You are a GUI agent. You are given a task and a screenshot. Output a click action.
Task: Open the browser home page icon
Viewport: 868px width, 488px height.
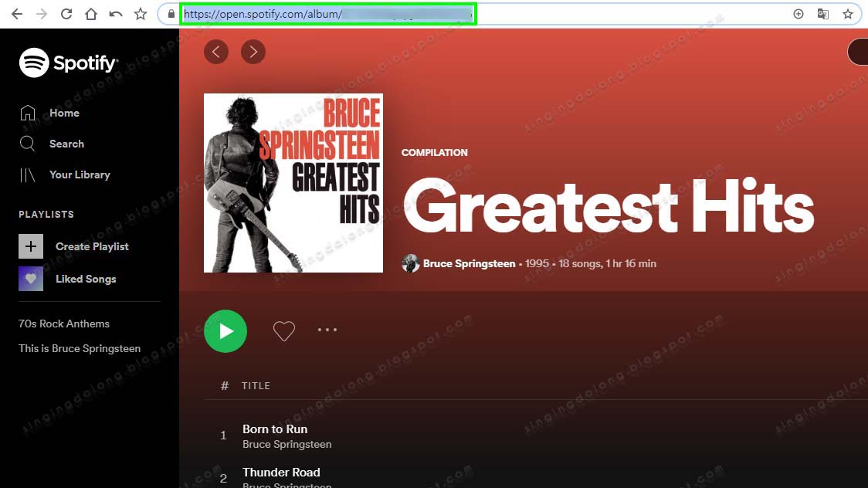91,14
